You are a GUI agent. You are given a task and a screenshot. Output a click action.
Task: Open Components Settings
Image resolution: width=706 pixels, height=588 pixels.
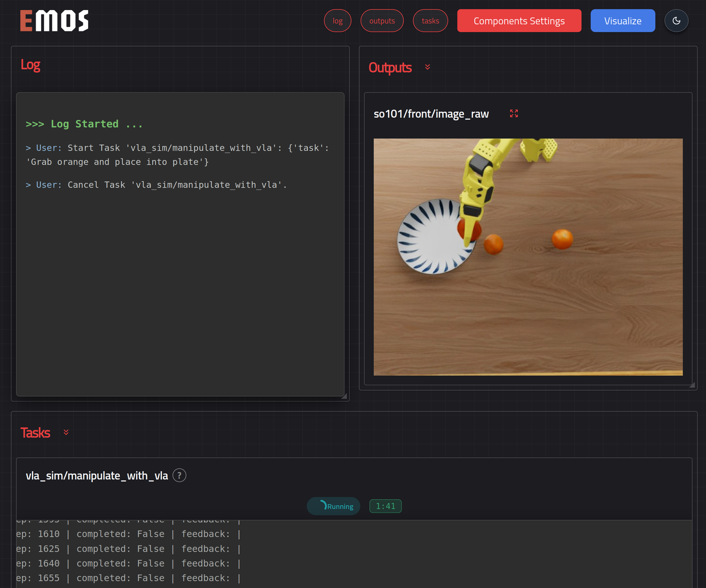[519, 21]
